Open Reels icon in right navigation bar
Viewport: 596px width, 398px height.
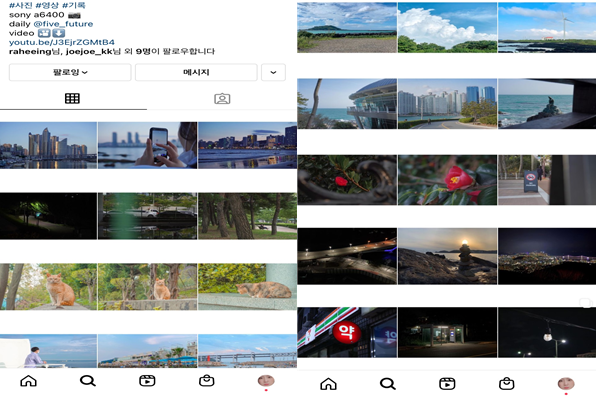coord(447,384)
